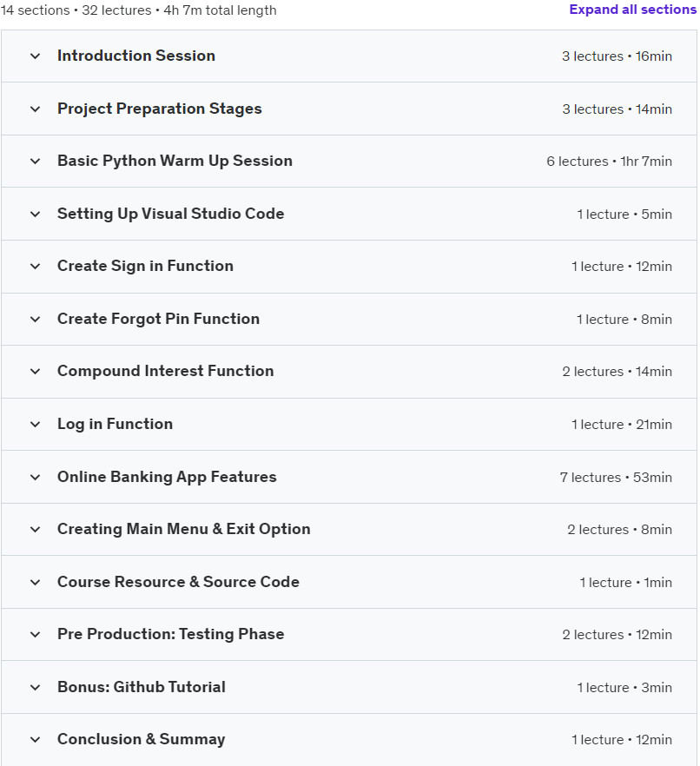Click the Online Banking App Features heading
This screenshot has width=700, height=766.
(167, 477)
